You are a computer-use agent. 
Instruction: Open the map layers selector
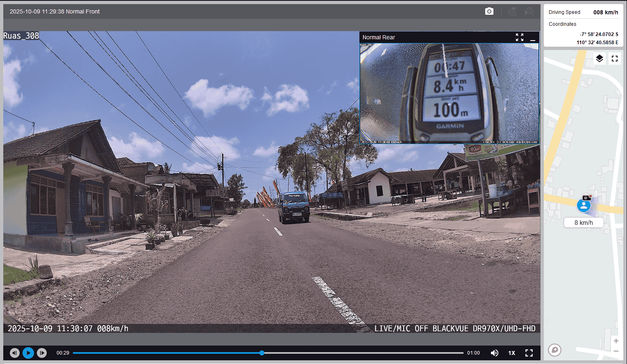599,59
